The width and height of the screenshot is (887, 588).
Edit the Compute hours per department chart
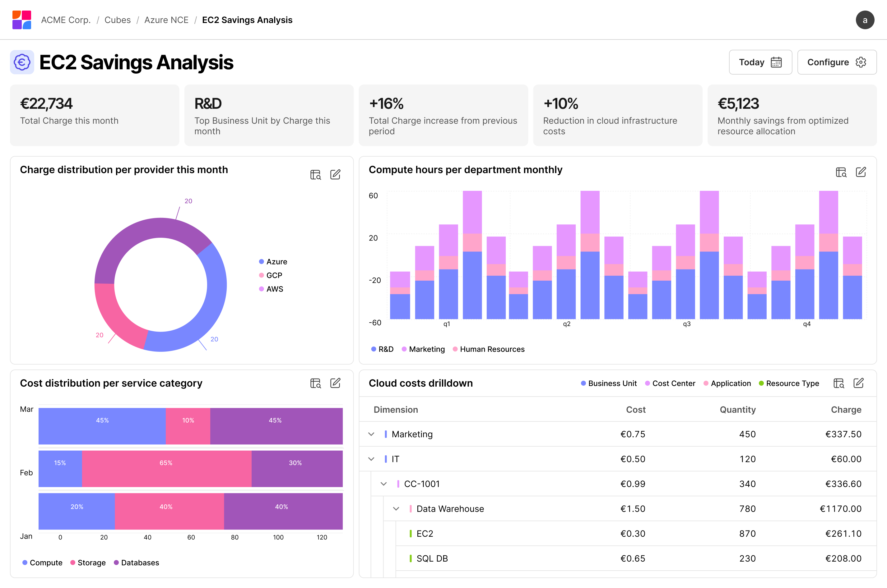861,172
